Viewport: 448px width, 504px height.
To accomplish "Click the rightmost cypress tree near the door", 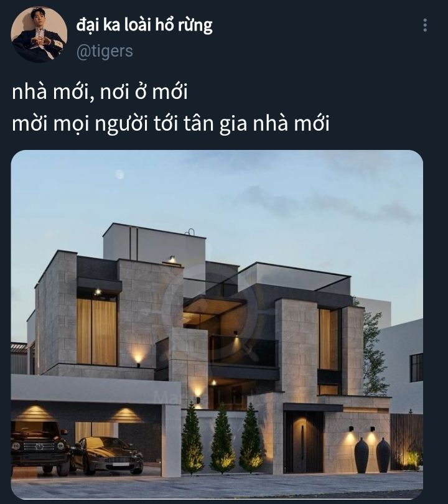I will [251, 438].
